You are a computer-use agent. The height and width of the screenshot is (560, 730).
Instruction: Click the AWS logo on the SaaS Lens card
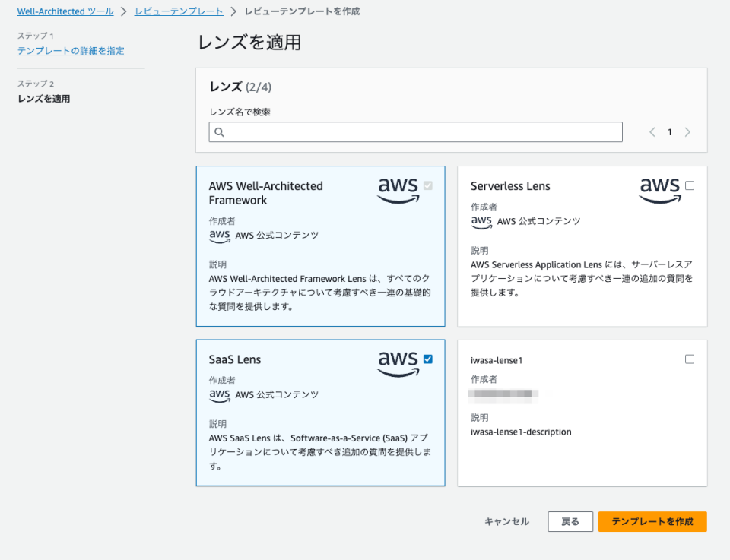(x=397, y=365)
